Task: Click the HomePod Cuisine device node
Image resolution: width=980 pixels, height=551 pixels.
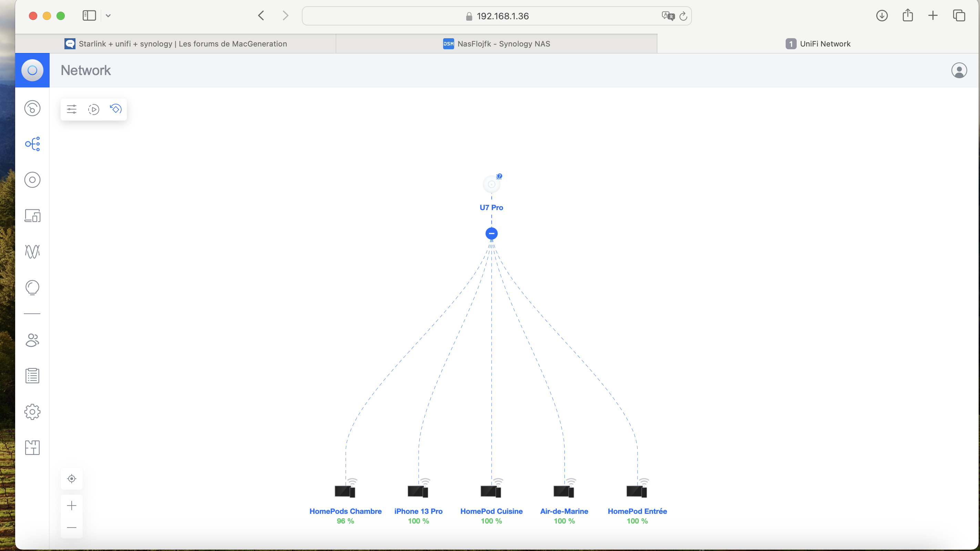Action: point(491,490)
